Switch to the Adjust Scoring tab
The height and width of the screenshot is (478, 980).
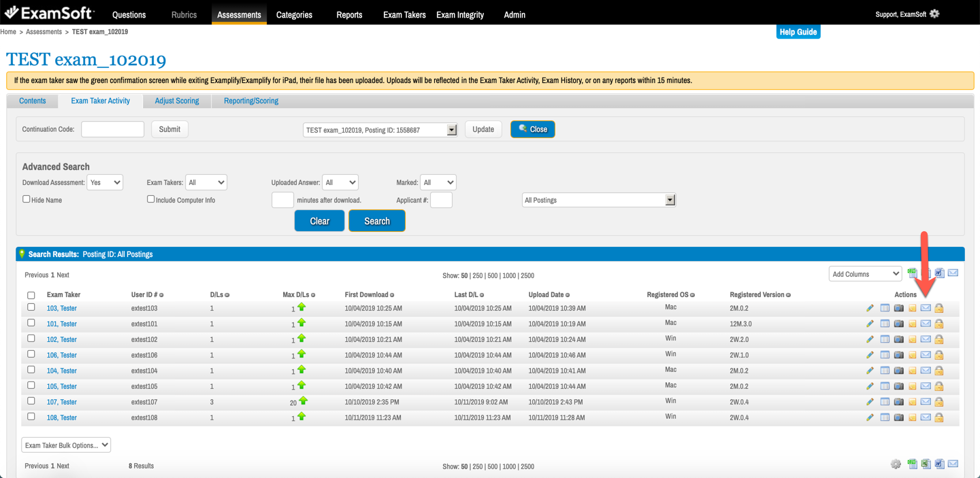[x=177, y=101]
